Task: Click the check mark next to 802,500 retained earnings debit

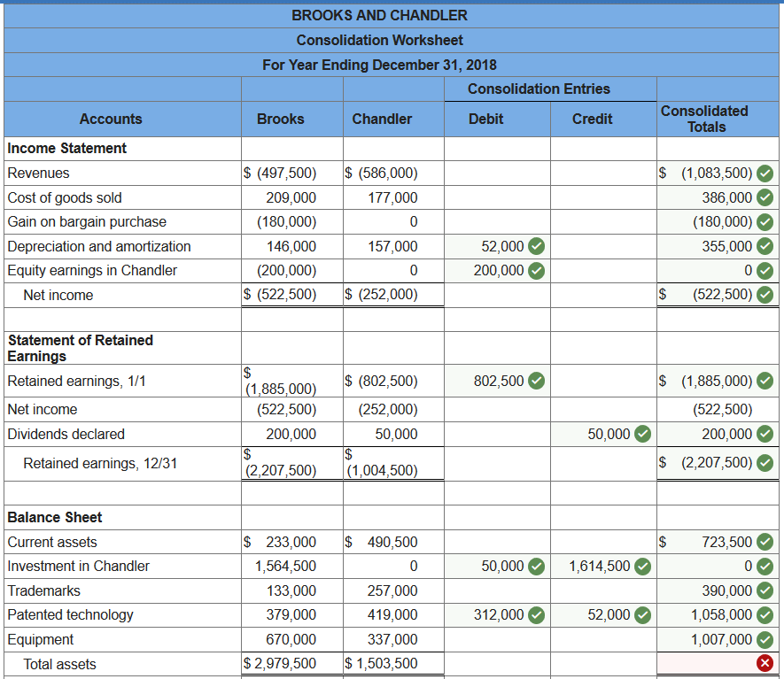Action: point(537,381)
